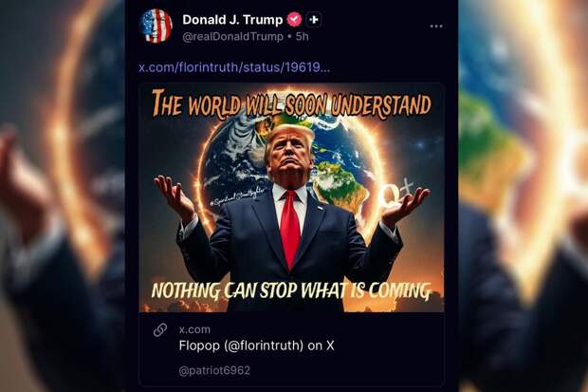The width and height of the screenshot is (588, 392).
Task: Click the x.com domain label in card
Action: pyautogui.click(x=194, y=329)
